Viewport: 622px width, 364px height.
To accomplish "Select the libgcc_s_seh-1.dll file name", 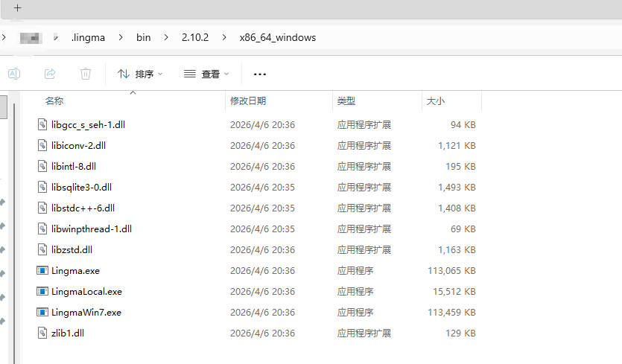I will pyautogui.click(x=88, y=125).
